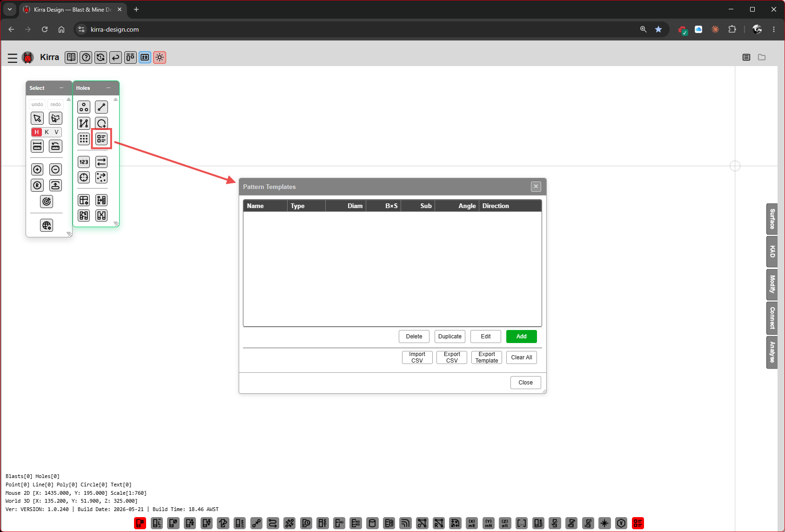Click the Export Template button

[487, 357]
